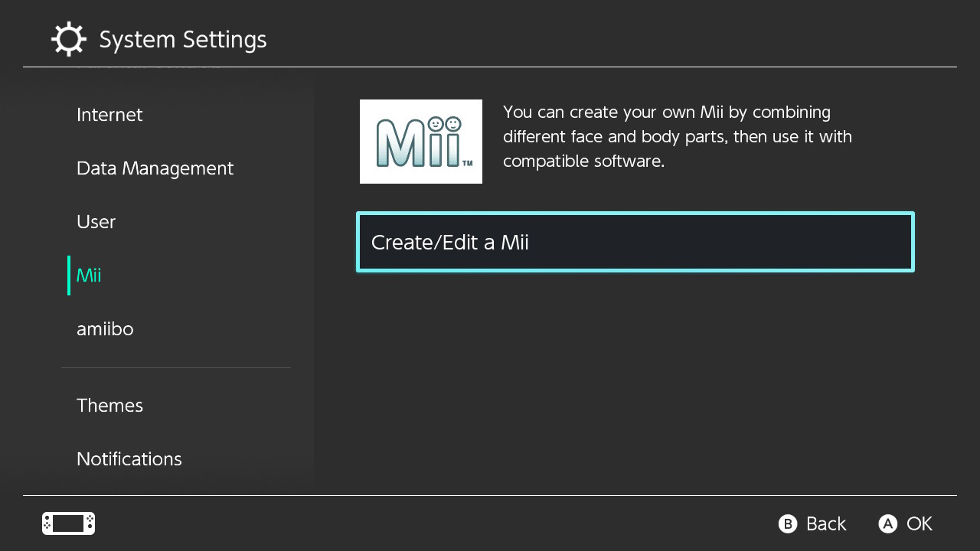
Task: Click the System Settings title text
Action: click(x=183, y=40)
